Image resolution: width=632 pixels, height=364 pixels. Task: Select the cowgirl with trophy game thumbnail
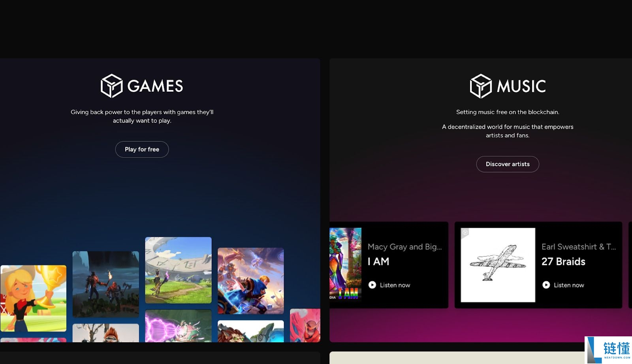pyautogui.click(x=34, y=298)
